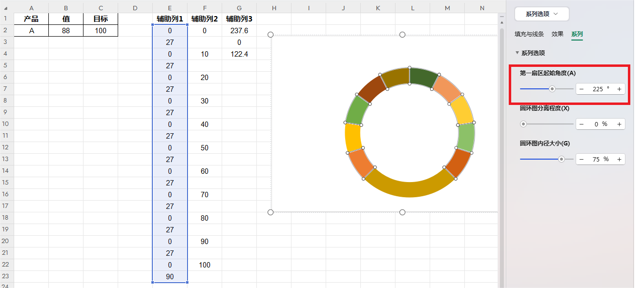Select the olive doughnut segment

click(x=395, y=78)
